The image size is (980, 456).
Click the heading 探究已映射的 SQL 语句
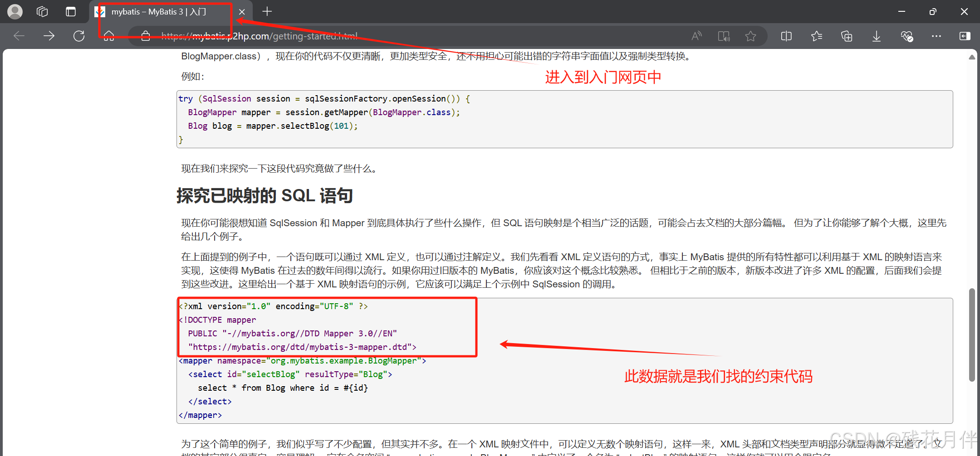265,196
